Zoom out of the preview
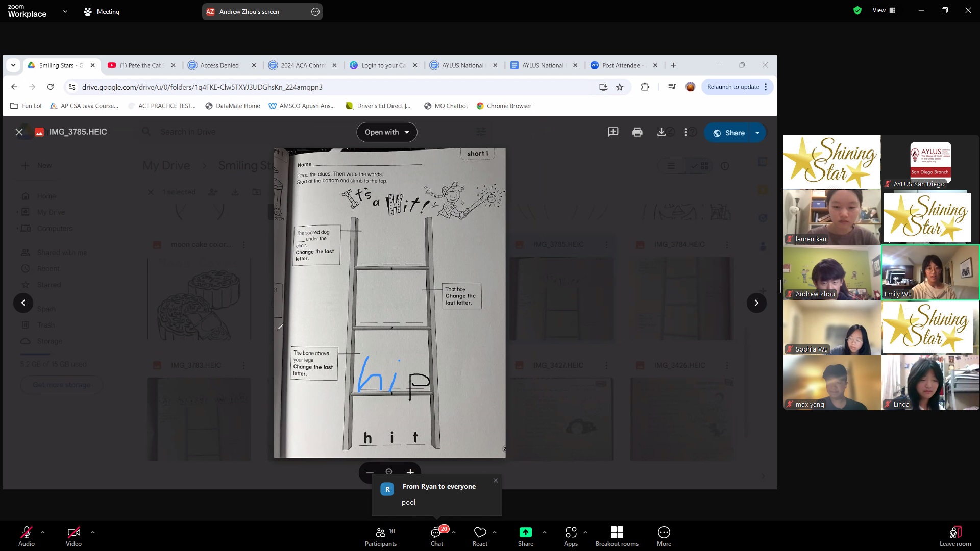Screen dimensions: 980x551 pyautogui.click(x=370, y=472)
